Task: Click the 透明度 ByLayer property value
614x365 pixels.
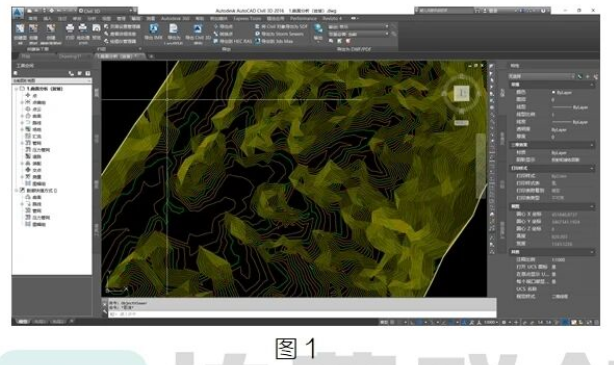Action: (559, 130)
